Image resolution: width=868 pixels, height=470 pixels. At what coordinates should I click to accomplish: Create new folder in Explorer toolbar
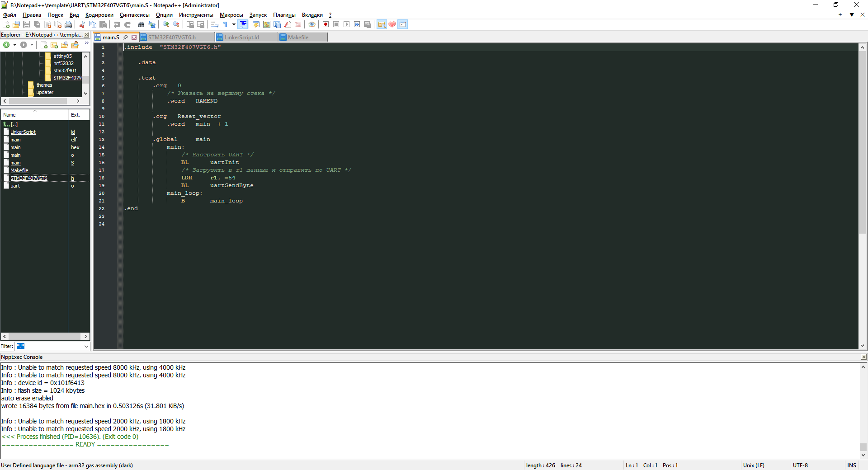click(54, 45)
